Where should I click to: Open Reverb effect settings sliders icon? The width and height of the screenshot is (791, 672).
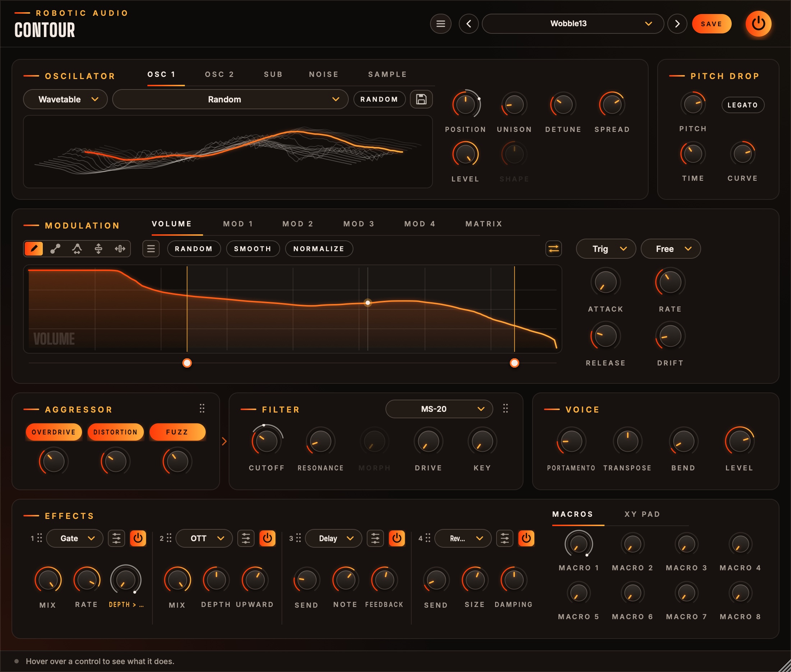click(505, 538)
